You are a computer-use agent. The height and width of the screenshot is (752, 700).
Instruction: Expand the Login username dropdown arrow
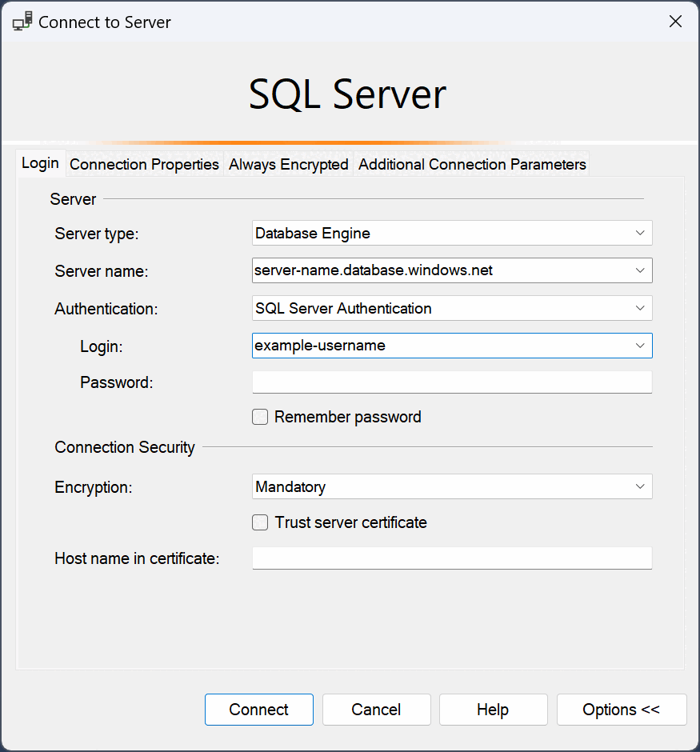[x=640, y=346]
